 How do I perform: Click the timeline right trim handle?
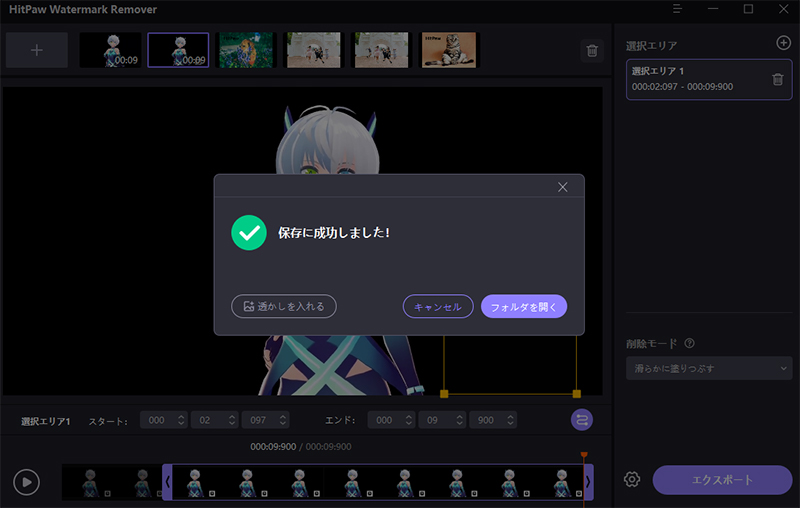(x=588, y=481)
